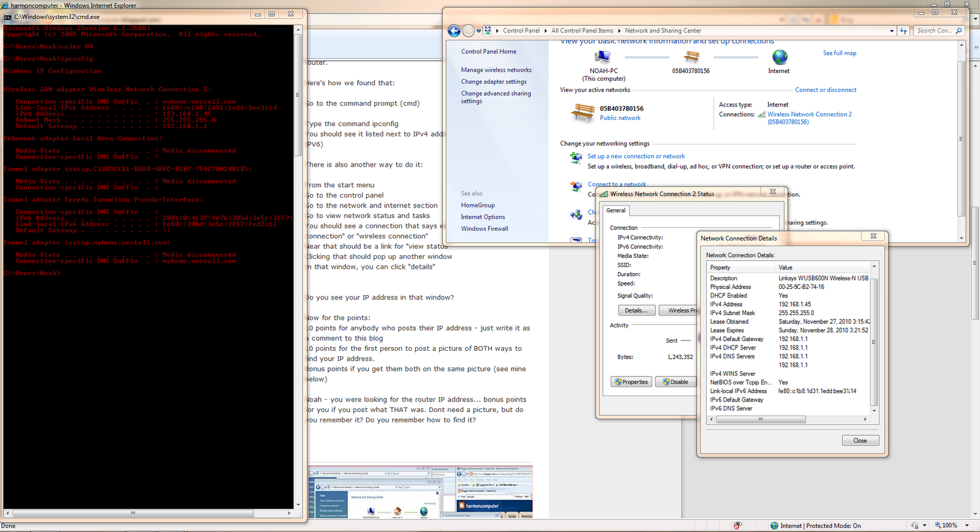Select the Lease Obtained row
The image size is (980, 532).
click(789, 322)
